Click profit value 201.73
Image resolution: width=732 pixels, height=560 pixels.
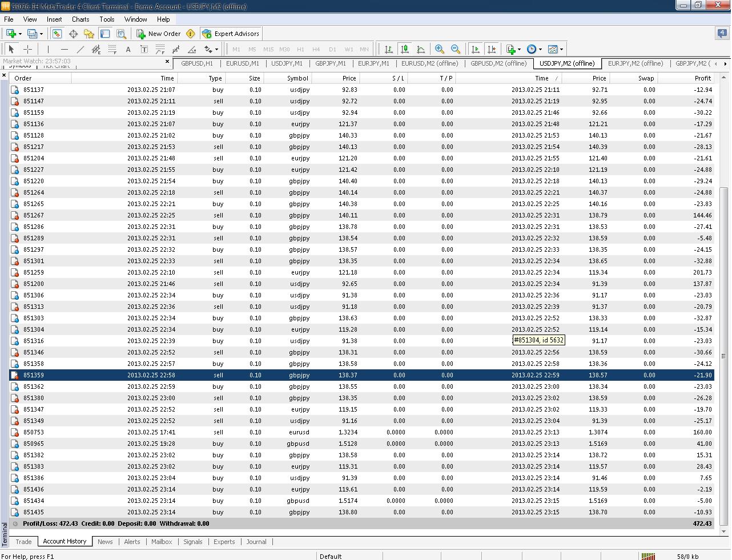(702, 272)
